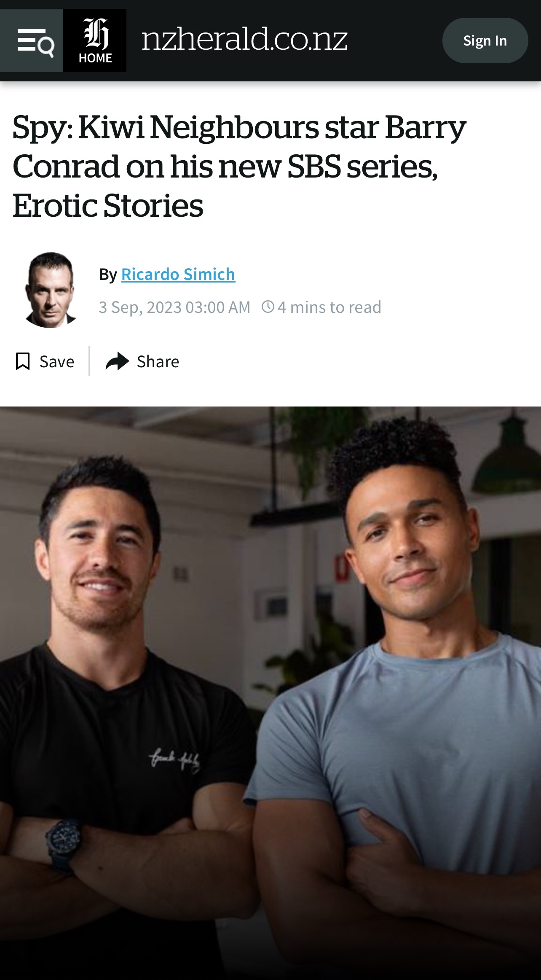
Task: Open the author headshot thumbnail
Action: point(51,290)
